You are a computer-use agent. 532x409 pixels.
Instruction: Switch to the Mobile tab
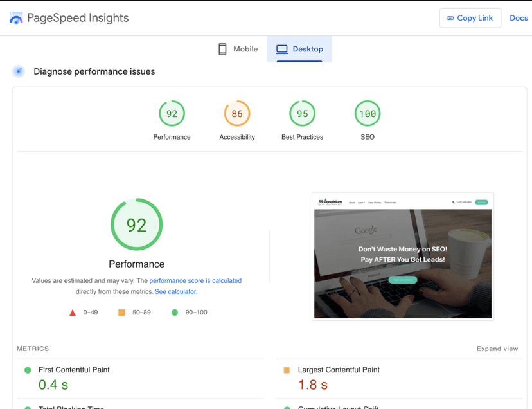point(238,49)
